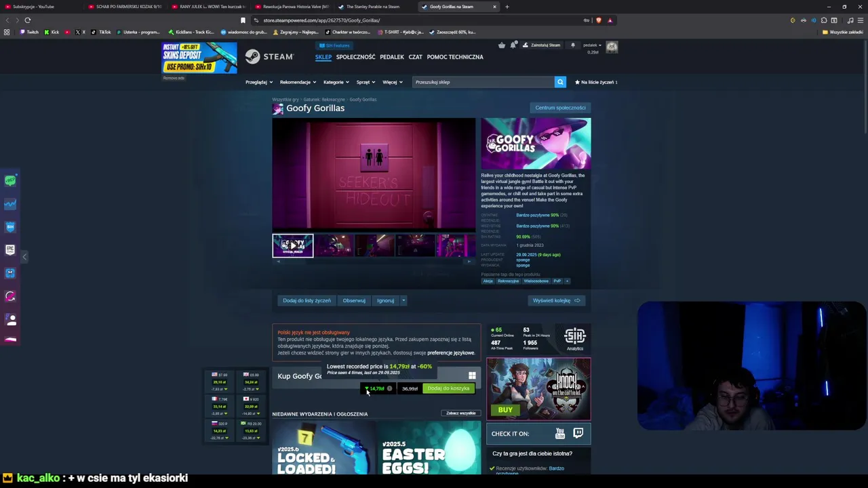Click the Obserwuj button

tap(354, 300)
